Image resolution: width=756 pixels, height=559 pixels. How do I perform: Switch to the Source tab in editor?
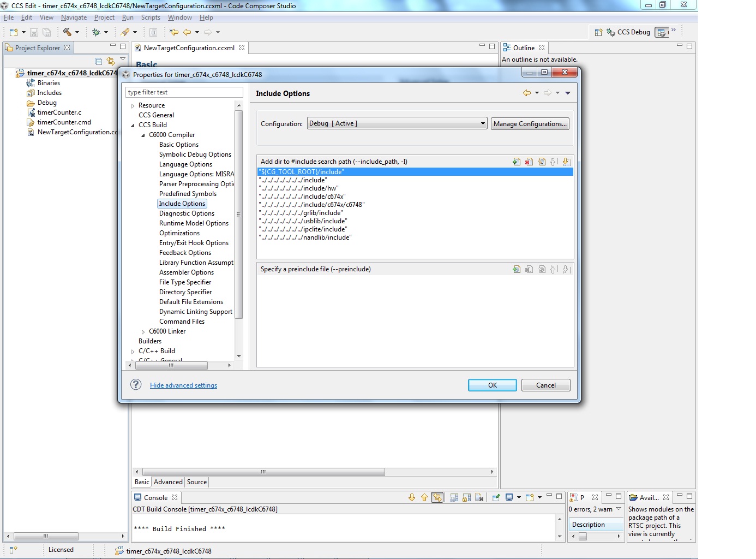[x=197, y=482]
